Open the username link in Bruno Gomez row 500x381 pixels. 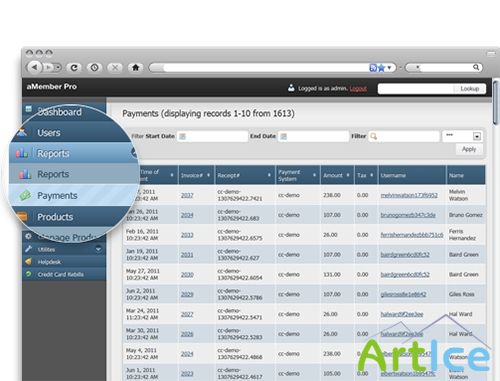click(408, 215)
